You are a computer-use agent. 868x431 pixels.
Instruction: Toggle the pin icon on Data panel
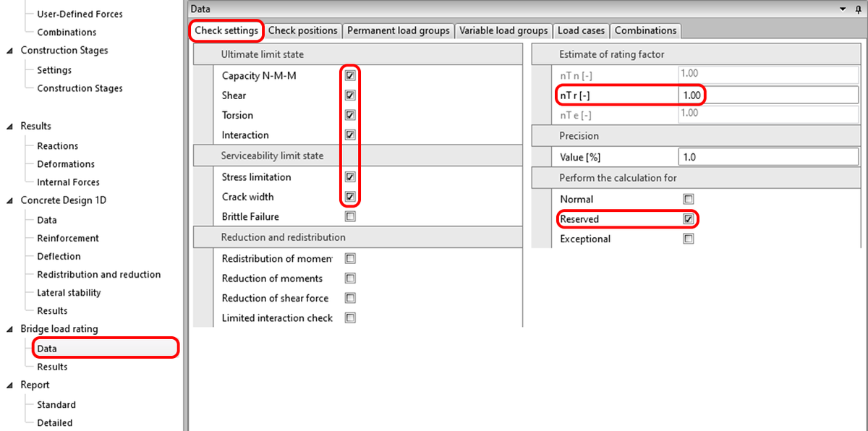pos(858,9)
